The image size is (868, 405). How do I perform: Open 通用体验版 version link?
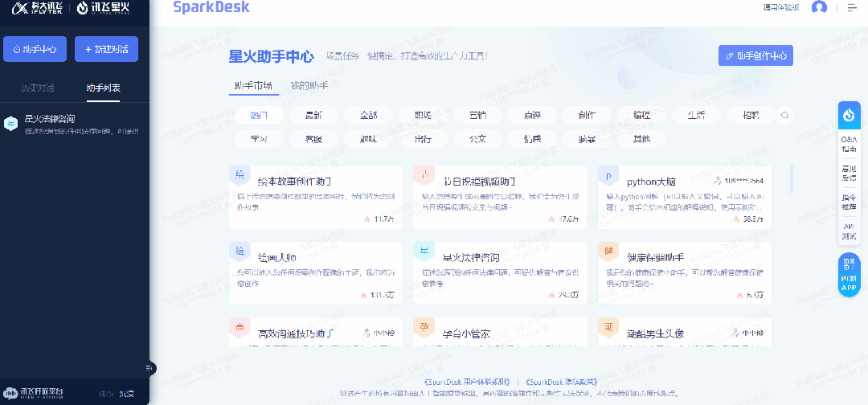pyautogui.click(x=781, y=8)
